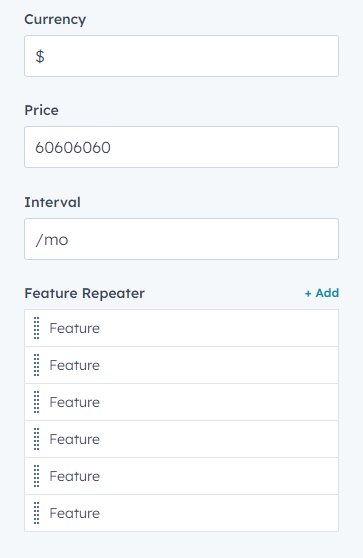Open the last Feature row
This screenshot has width=363, height=558.
tap(182, 513)
